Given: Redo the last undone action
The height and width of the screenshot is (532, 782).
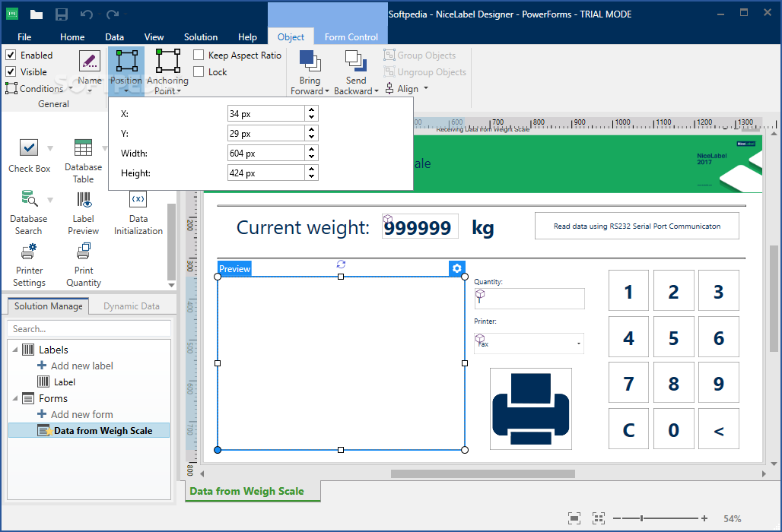Looking at the screenshot, I should tap(113, 14).
